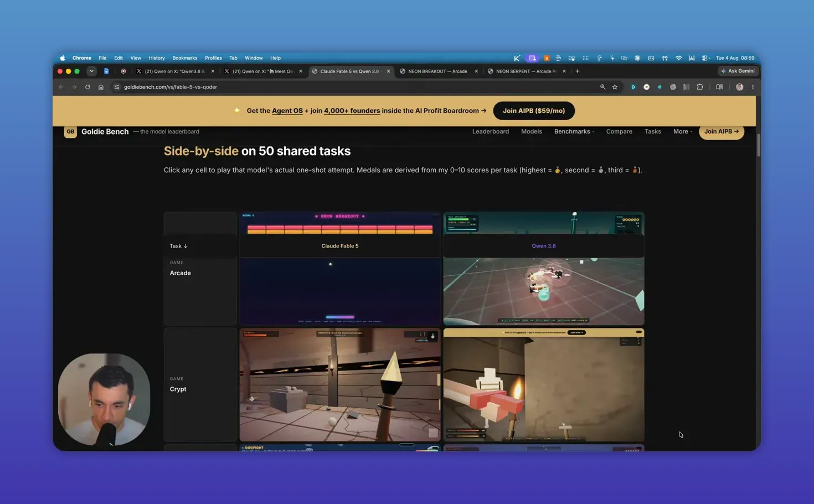Click Join AIPB button in the nav bar
This screenshot has width=814, height=504.
tap(722, 131)
